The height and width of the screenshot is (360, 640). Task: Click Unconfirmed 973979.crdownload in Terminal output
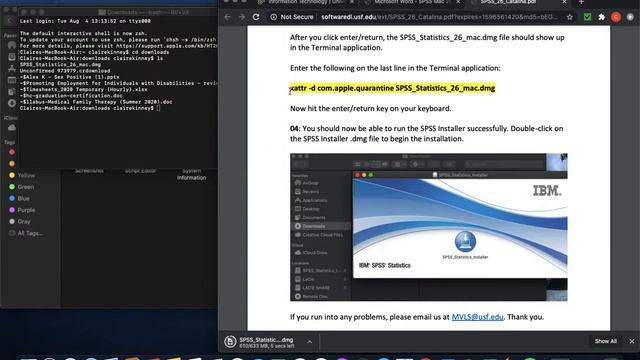tap(65, 71)
